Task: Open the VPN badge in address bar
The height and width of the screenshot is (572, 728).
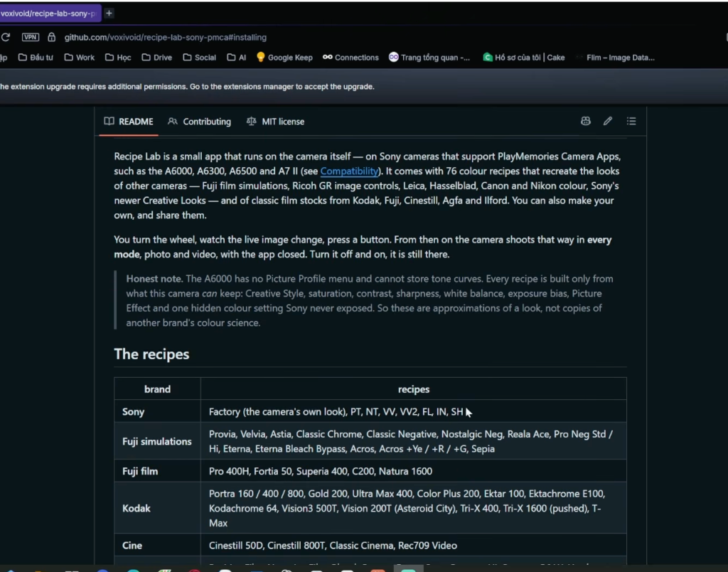Action: pos(31,37)
